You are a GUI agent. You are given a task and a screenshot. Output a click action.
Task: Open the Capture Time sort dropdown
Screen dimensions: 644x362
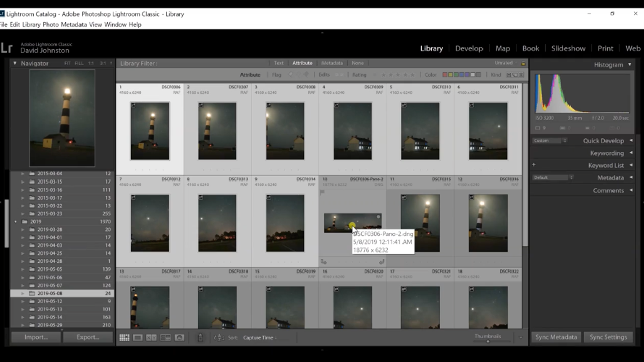(x=260, y=338)
